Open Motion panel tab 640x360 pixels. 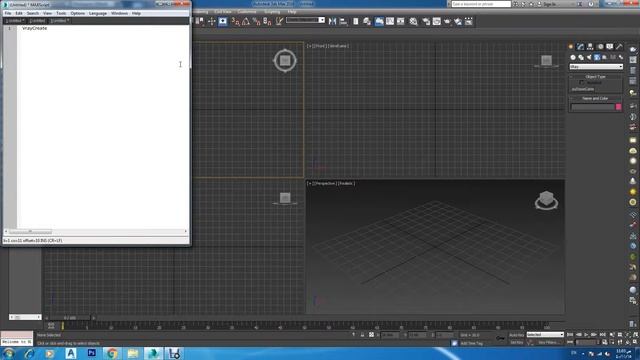600,47
